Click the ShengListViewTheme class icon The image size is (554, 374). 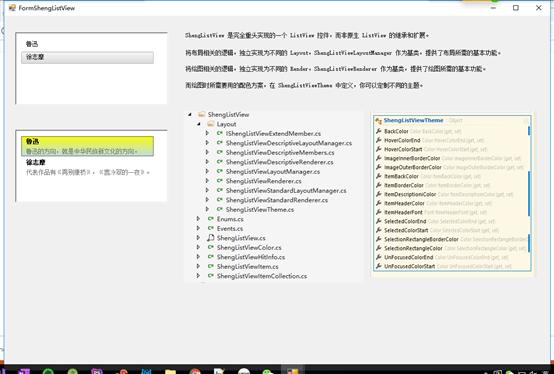pos(378,120)
